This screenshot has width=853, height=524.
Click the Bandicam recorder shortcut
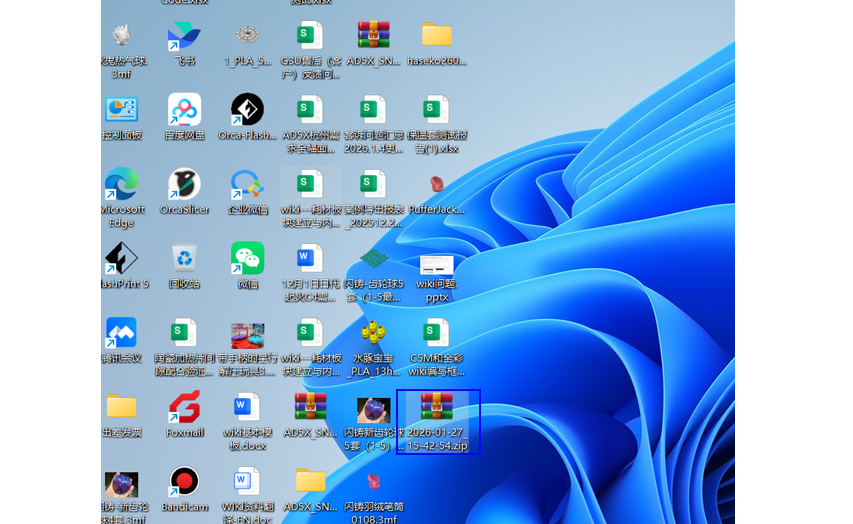pyautogui.click(x=184, y=481)
